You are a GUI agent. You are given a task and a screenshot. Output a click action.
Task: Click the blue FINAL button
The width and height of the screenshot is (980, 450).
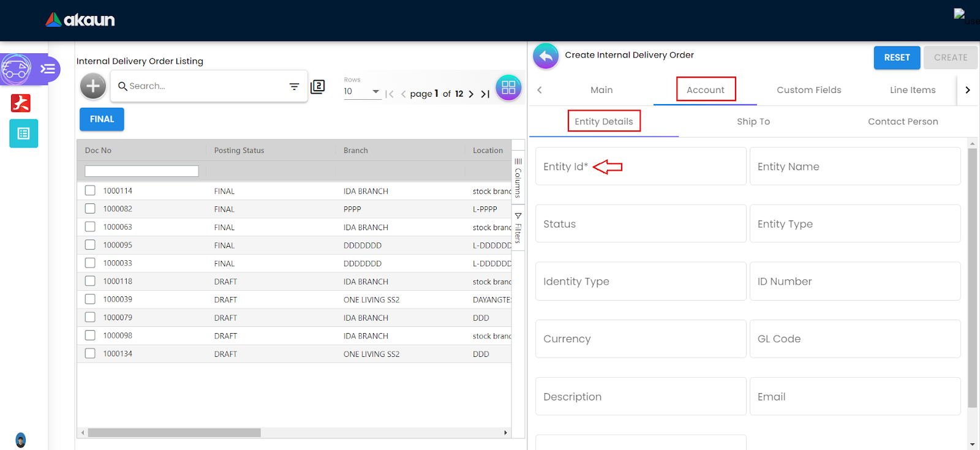102,119
